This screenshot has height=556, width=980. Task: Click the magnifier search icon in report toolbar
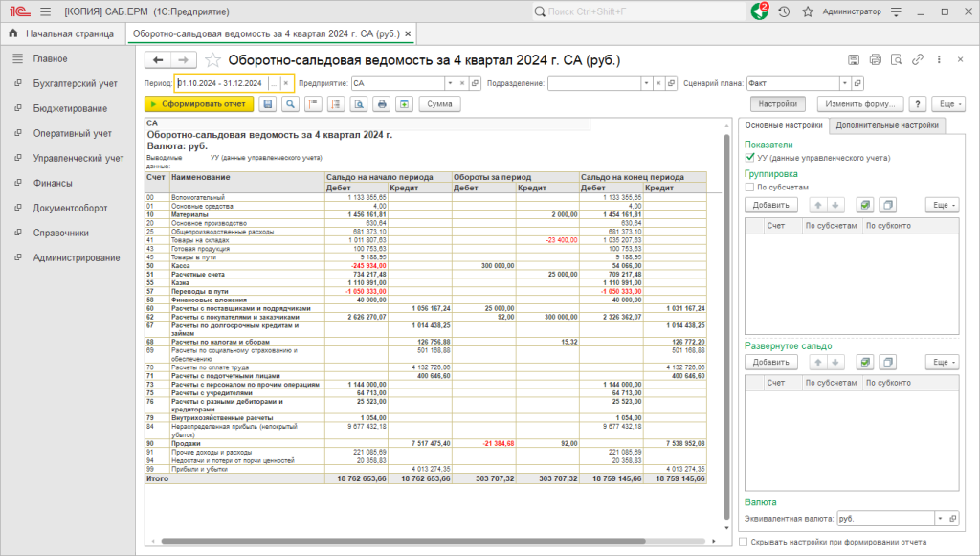(x=290, y=104)
